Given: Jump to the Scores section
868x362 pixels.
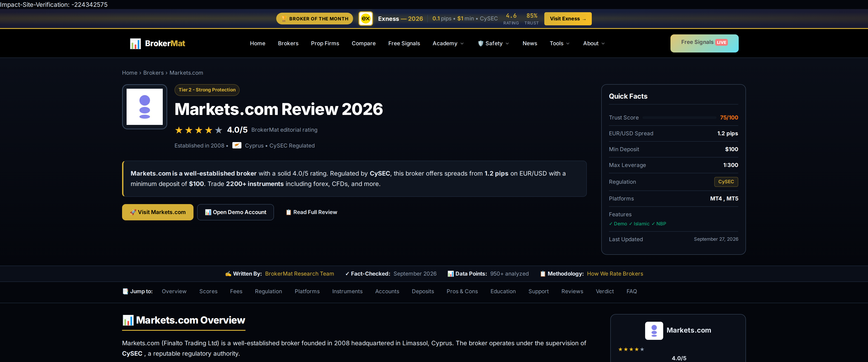Looking at the screenshot, I should tap(208, 291).
